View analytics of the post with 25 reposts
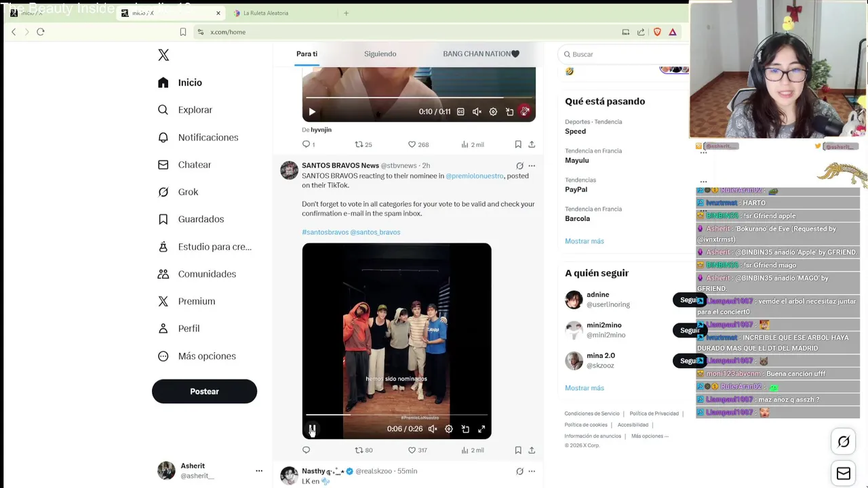868x488 pixels. [472, 144]
